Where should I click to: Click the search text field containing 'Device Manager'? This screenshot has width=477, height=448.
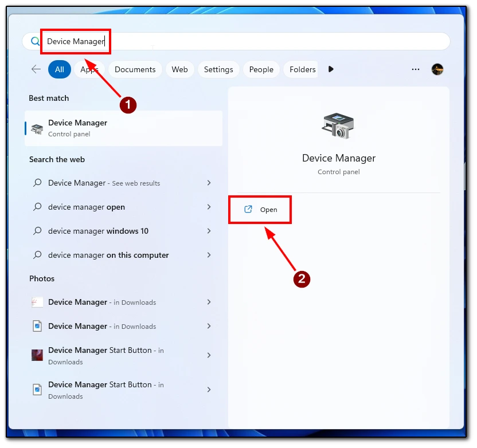pos(236,41)
